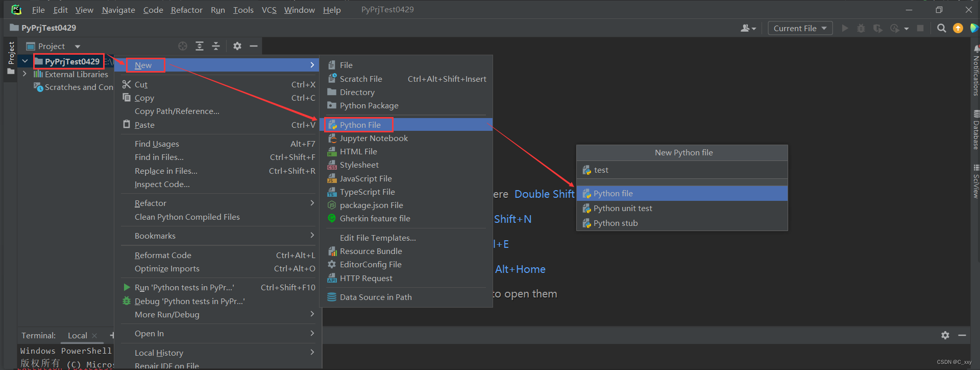This screenshot has width=980, height=370.
Task: Choose Copy Path/Reference
Action: [219, 111]
